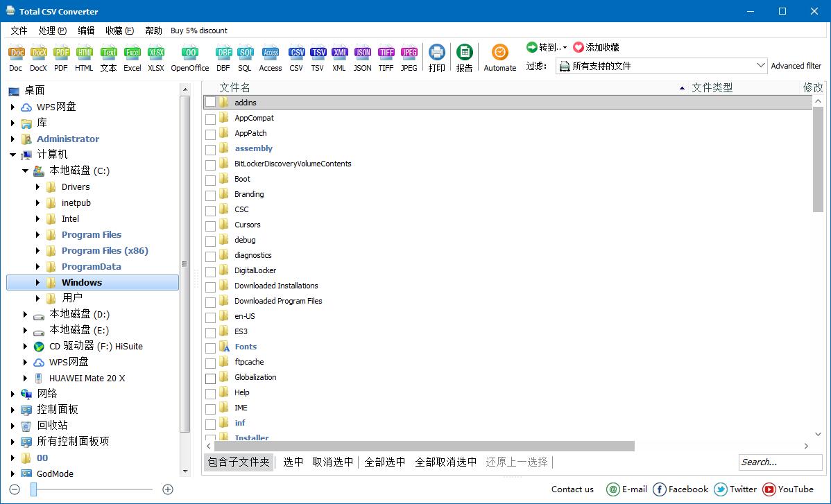
Task: Open the print (打印) tool
Action: coord(437,58)
